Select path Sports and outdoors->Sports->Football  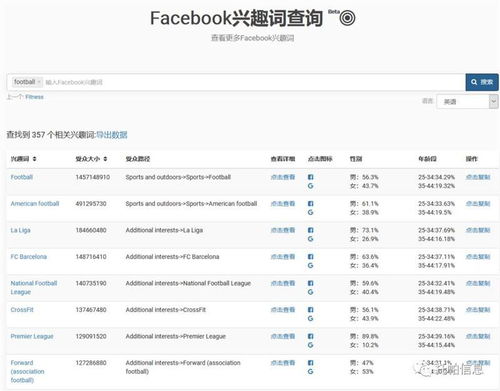click(178, 177)
